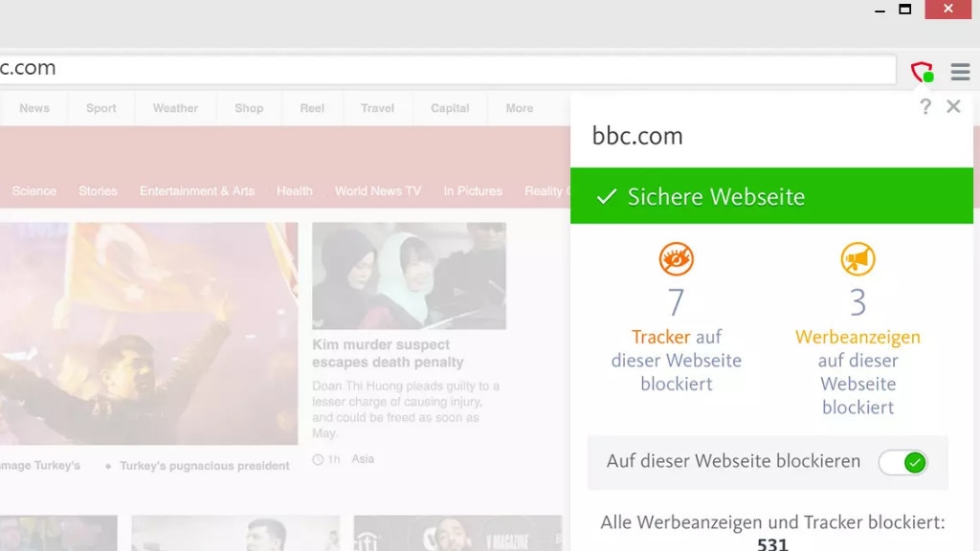This screenshot has height=551, width=980.
Task: Open the Travel tab on BBC
Action: pyautogui.click(x=377, y=108)
